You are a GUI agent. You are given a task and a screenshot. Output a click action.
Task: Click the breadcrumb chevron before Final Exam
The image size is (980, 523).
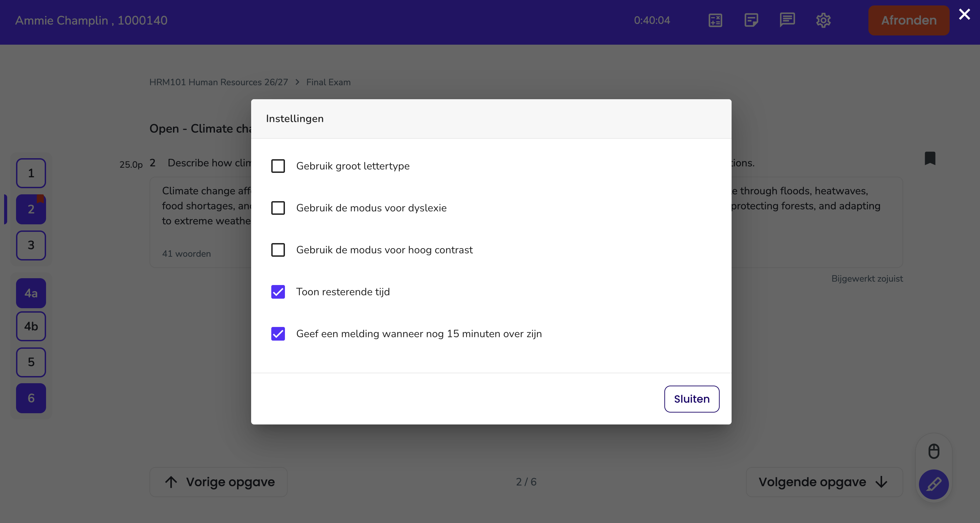coord(297,82)
